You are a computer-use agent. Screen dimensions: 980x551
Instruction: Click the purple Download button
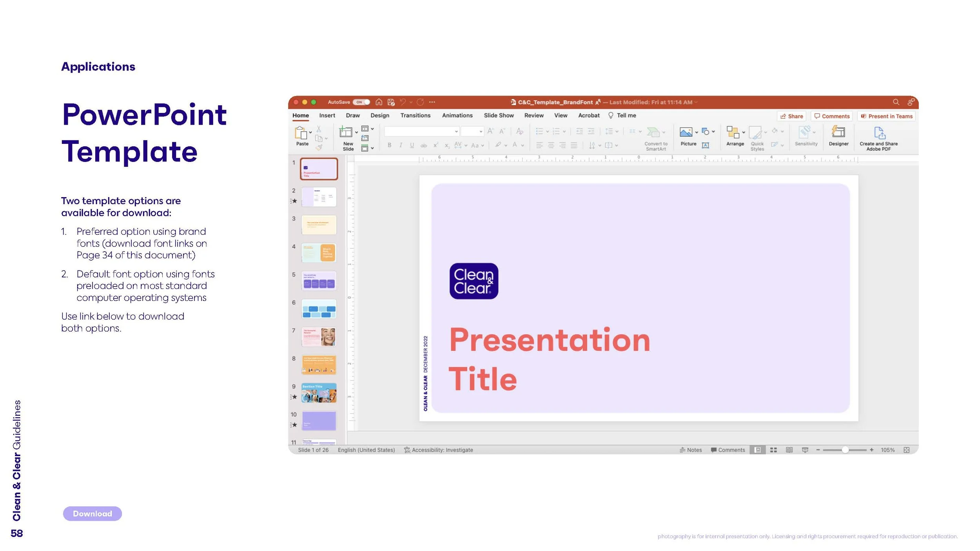(92, 513)
